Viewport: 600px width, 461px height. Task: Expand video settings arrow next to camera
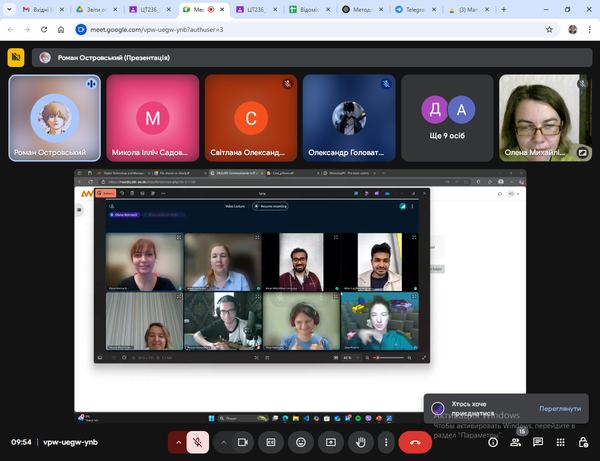[222, 442]
